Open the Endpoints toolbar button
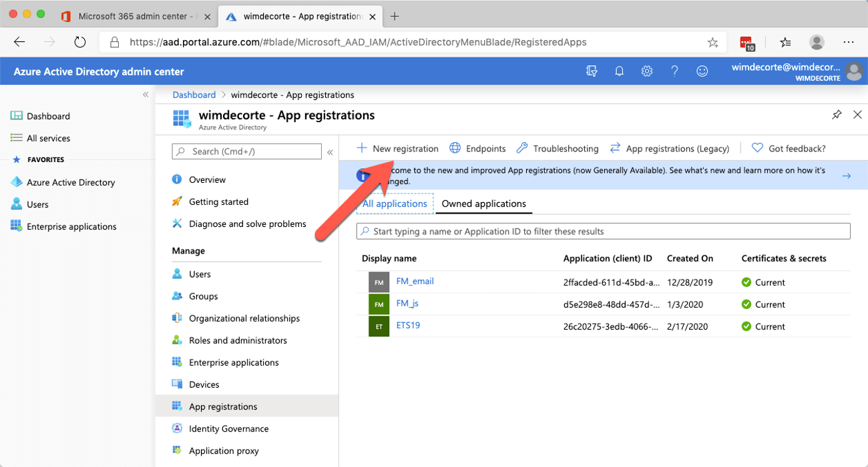 477,148
